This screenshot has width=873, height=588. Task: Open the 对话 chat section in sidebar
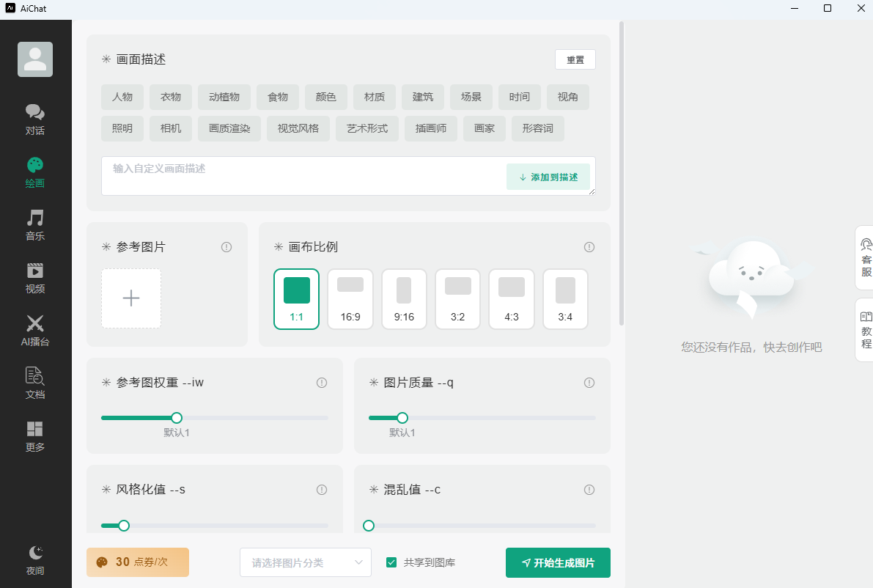coord(35,120)
